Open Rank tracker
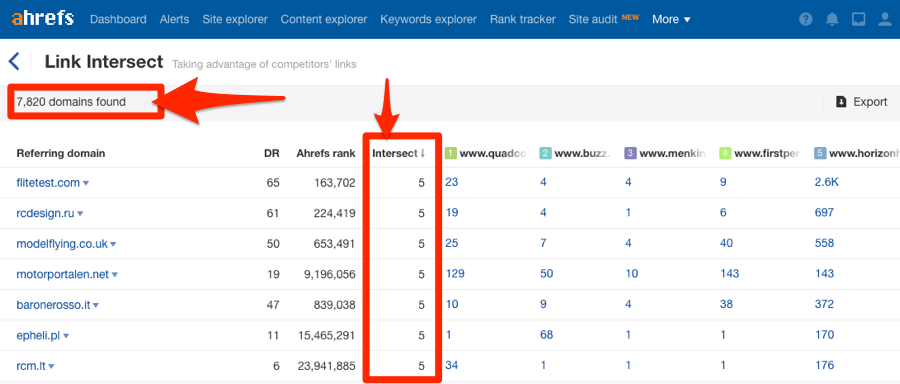The height and width of the screenshot is (384, 900). click(x=523, y=20)
